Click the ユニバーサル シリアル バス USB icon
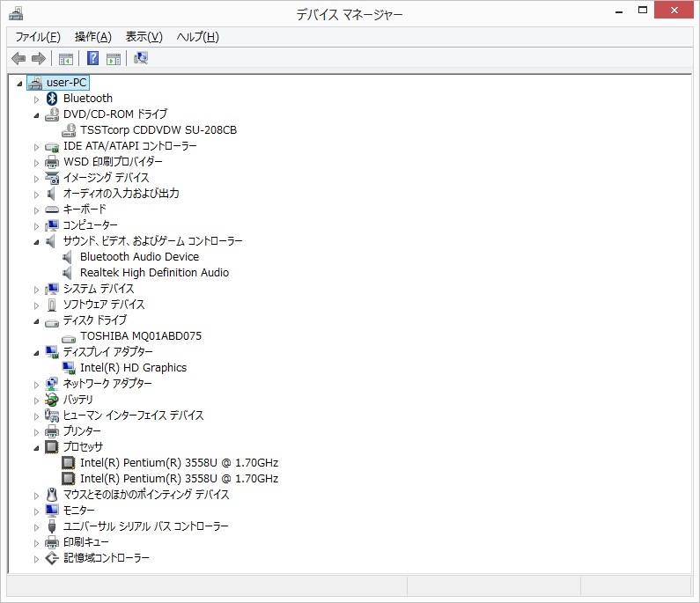This screenshot has width=700, height=603. pyautogui.click(x=52, y=526)
